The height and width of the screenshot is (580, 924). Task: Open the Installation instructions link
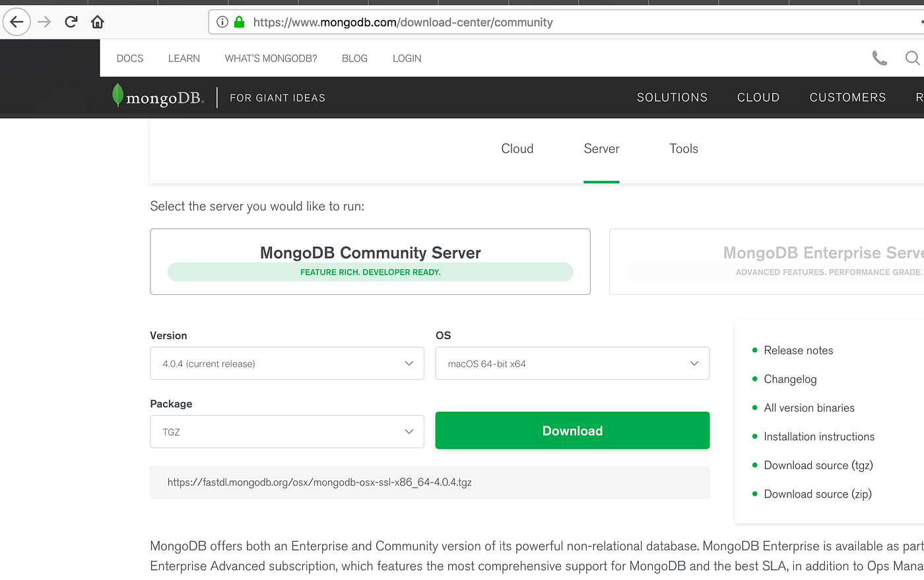click(x=819, y=436)
